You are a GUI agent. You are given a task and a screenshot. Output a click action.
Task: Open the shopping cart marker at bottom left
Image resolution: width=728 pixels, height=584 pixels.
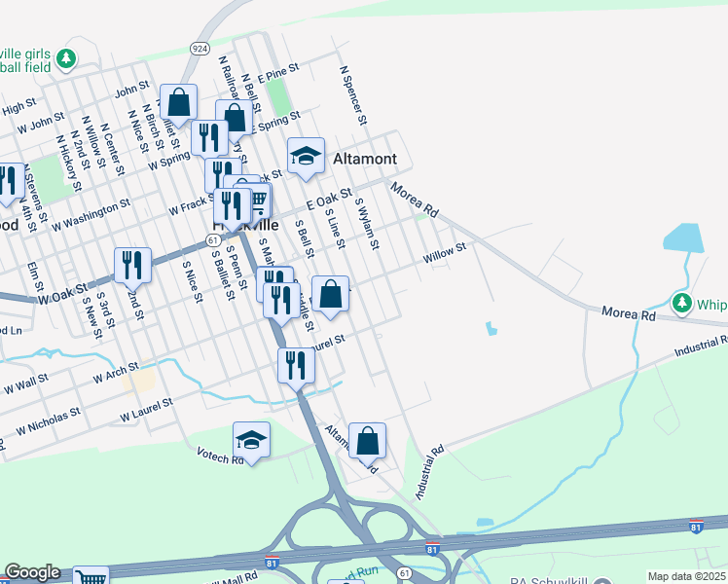click(x=91, y=575)
